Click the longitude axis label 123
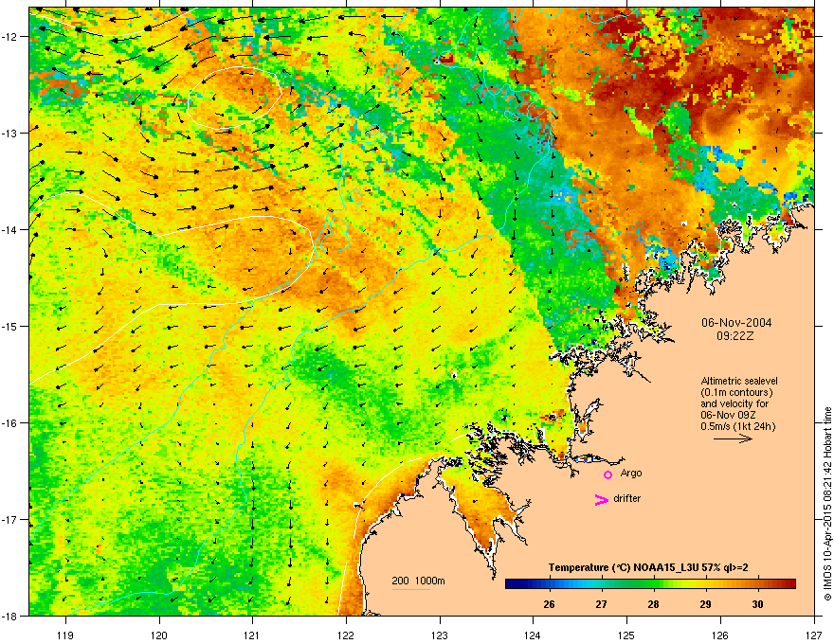Screen dimensions: 834x644 440,635
